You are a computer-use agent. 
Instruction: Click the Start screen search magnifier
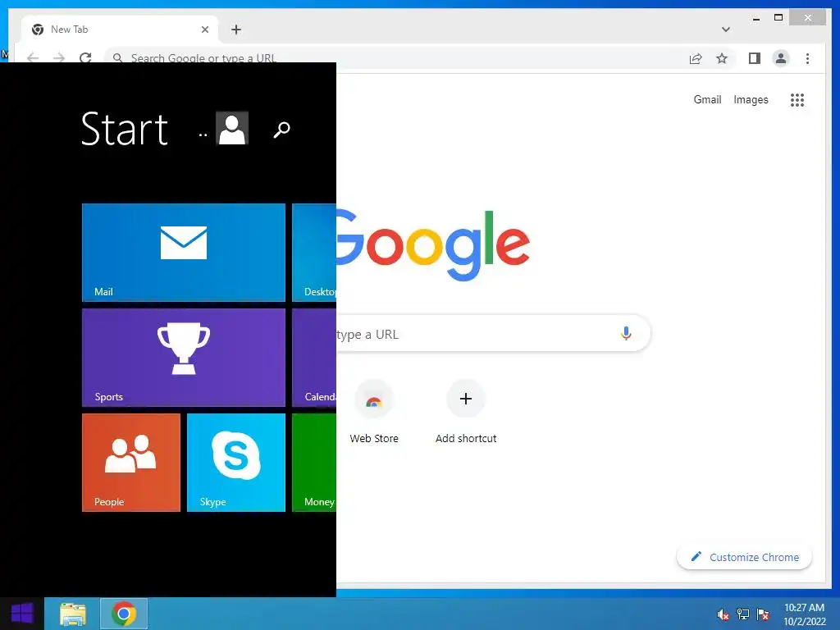pyautogui.click(x=282, y=129)
